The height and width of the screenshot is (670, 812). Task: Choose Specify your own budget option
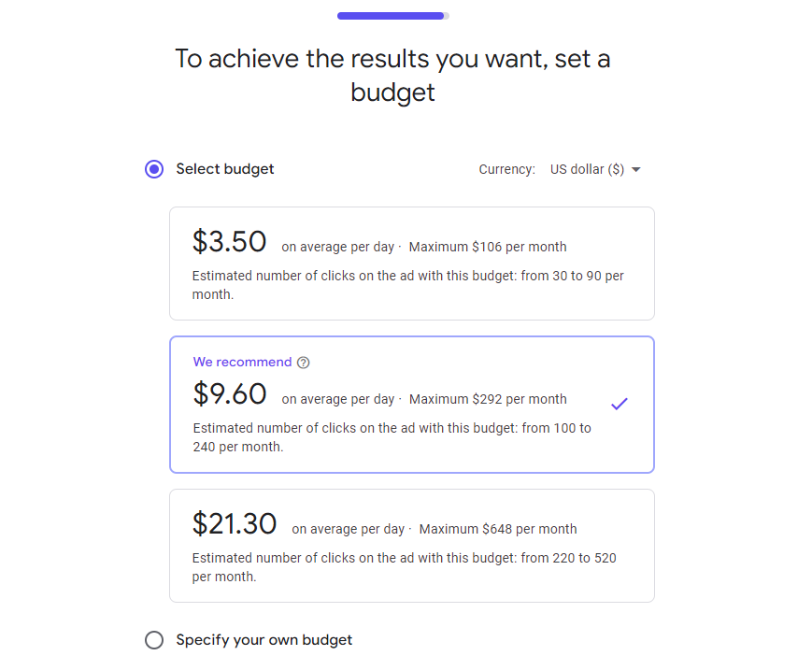pos(154,640)
